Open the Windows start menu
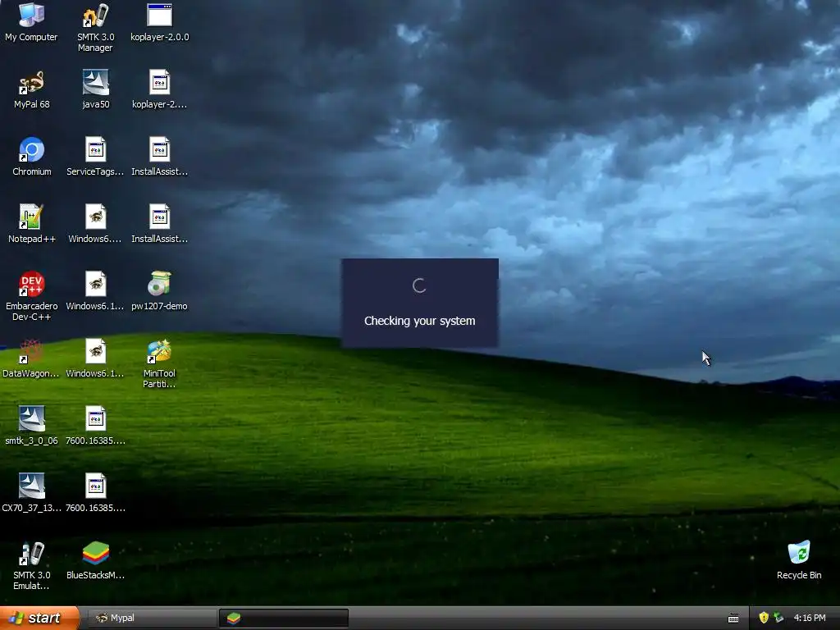 39,618
